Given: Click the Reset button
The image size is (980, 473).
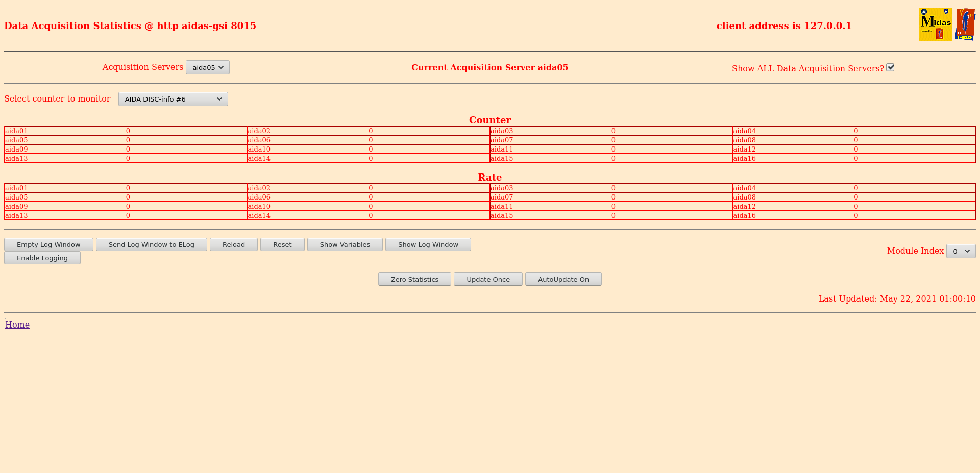Looking at the screenshot, I should (x=282, y=244).
